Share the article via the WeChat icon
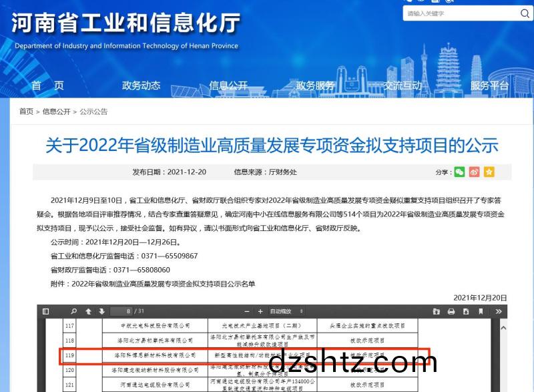Viewport: 534px width, 392px height. click(x=458, y=172)
